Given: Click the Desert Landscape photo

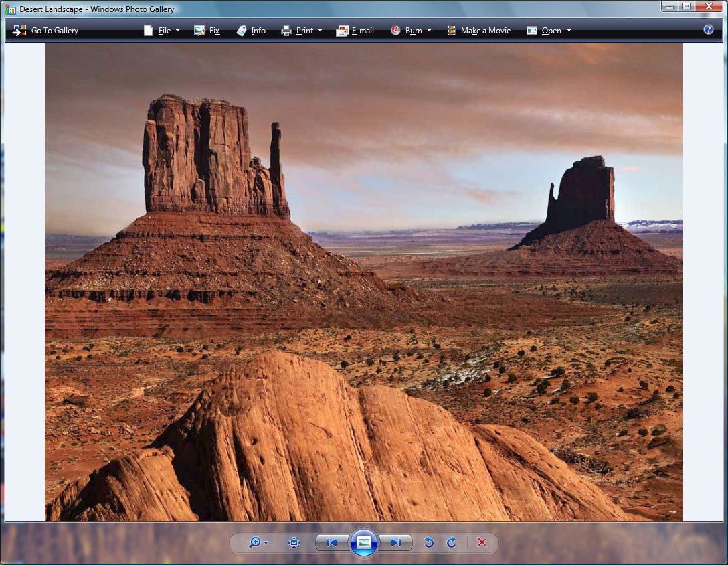Looking at the screenshot, I should point(364,282).
